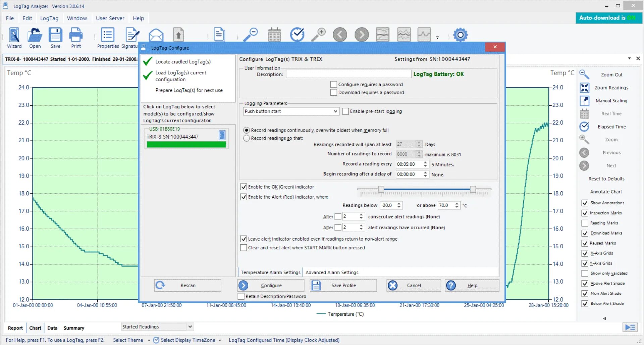Click the Elapsed Time icon in side panel
The height and width of the screenshot is (345, 644).
584,127
